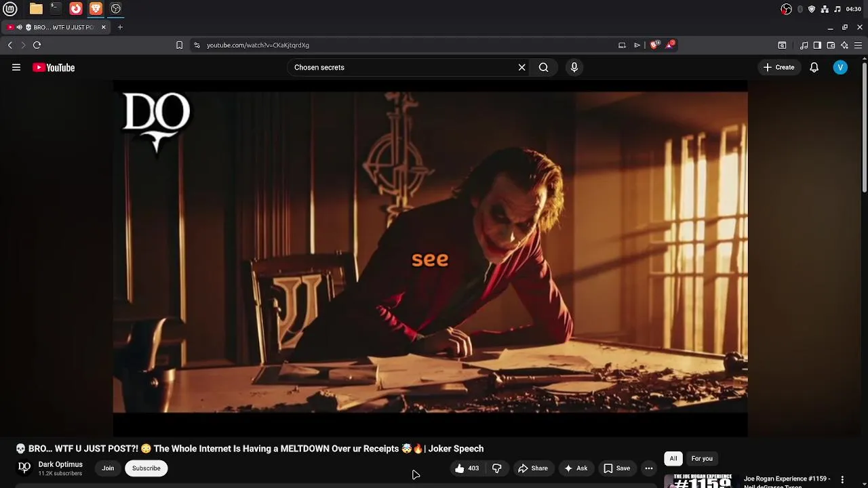The image size is (868, 488).
Task: Click the tray shield security icon
Action: click(812, 9)
